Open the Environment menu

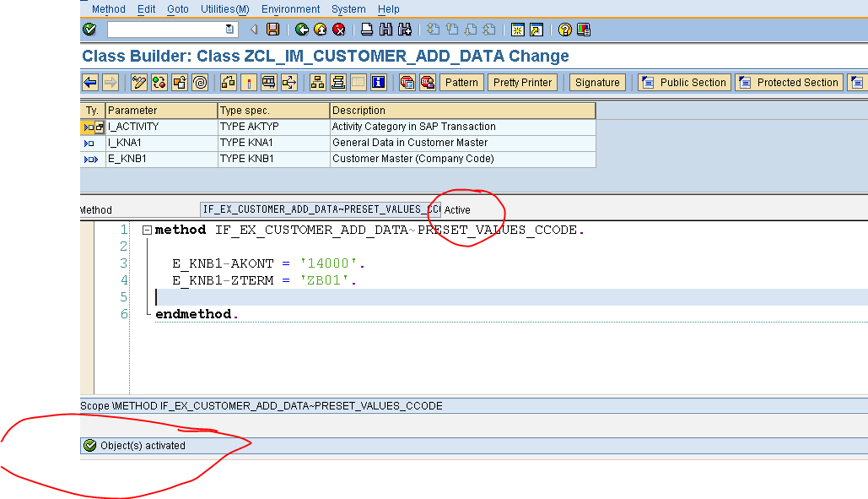coord(290,9)
